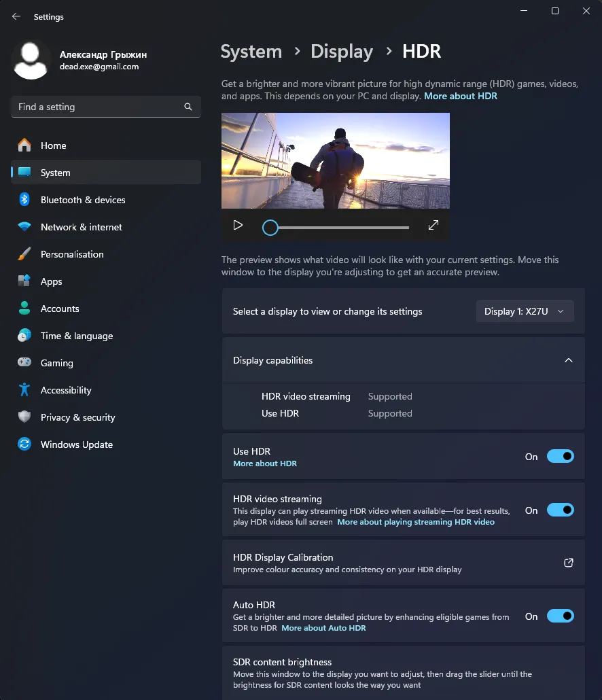
Task: Toggle the Auto HDR switch off
Action: (x=560, y=616)
